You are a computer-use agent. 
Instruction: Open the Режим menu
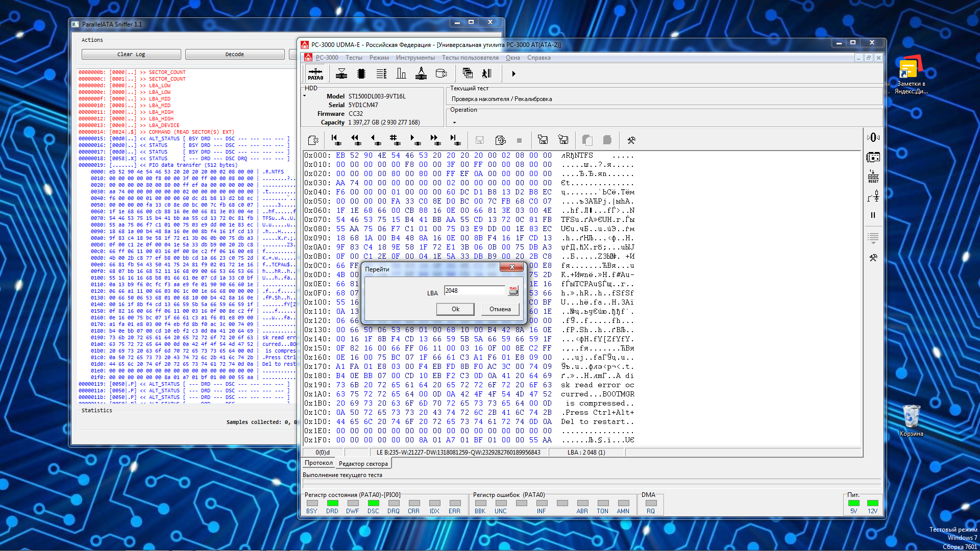click(379, 58)
